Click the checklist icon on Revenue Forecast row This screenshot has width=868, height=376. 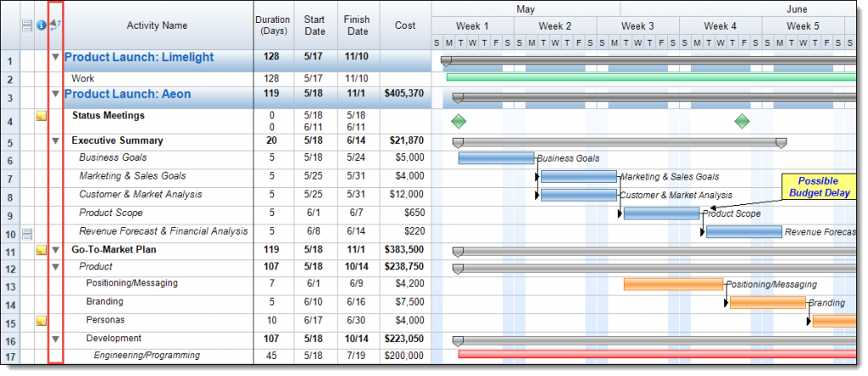pyautogui.click(x=27, y=233)
